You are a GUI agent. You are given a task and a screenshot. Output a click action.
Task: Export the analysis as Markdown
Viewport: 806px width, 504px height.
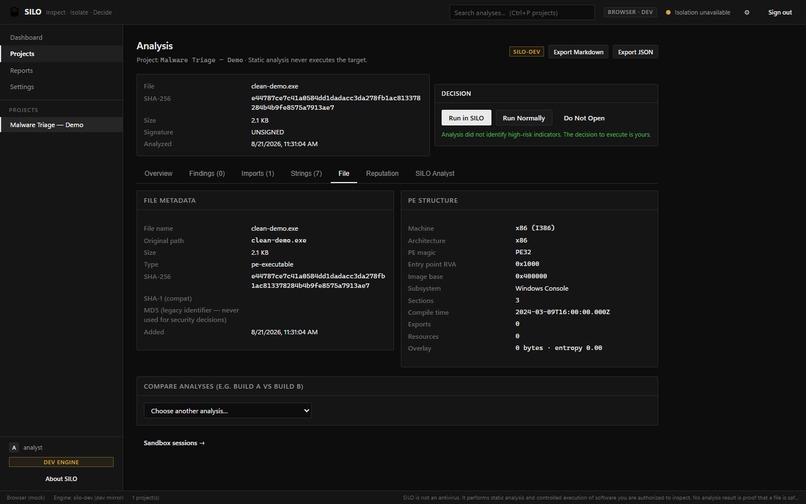click(x=578, y=52)
